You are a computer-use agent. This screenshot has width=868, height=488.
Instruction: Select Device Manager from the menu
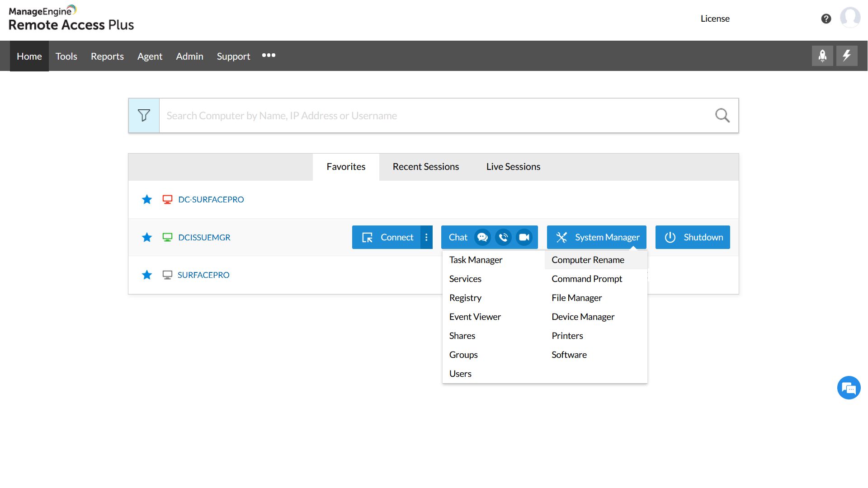pos(583,317)
